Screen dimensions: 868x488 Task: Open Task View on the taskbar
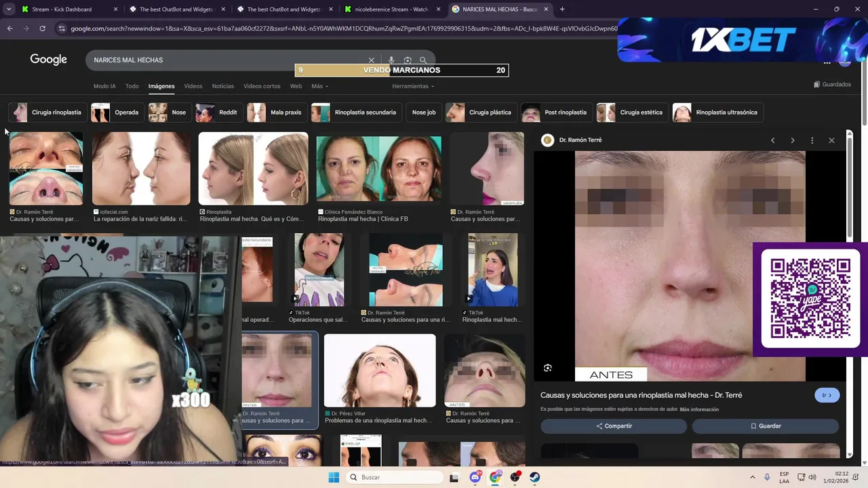pos(454,477)
